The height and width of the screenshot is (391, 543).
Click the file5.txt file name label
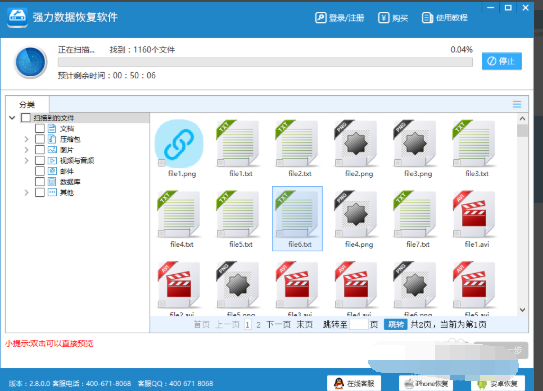(x=241, y=245)
